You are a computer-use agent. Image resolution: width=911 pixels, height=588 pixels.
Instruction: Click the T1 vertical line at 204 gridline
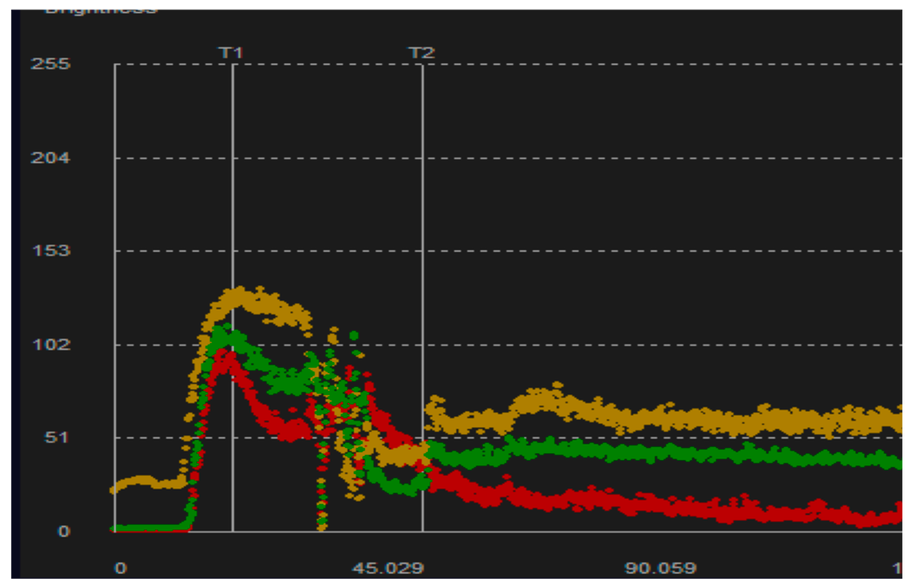233,158
